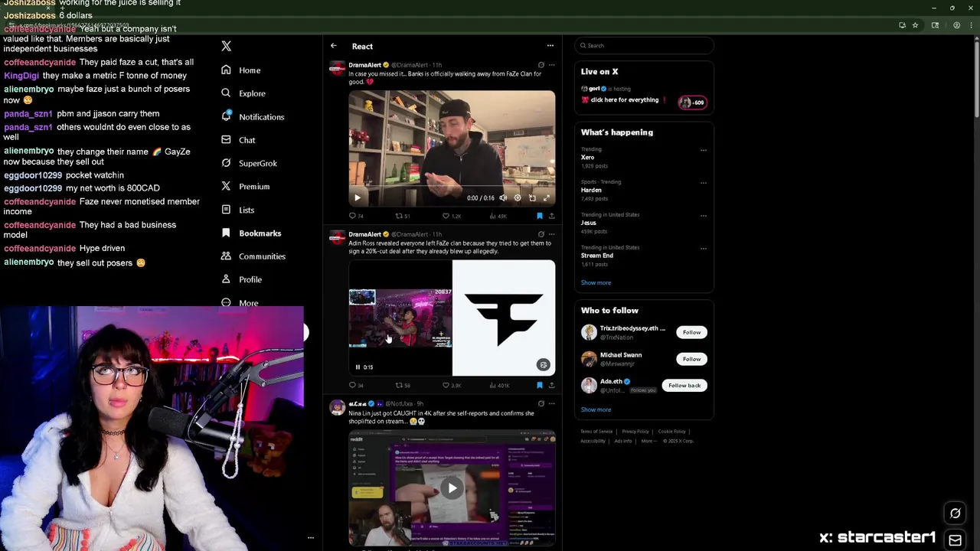This screenshot has height=551, width=980.
Task: Open Xero trend options menu
Action: click(x=703, y=150)
